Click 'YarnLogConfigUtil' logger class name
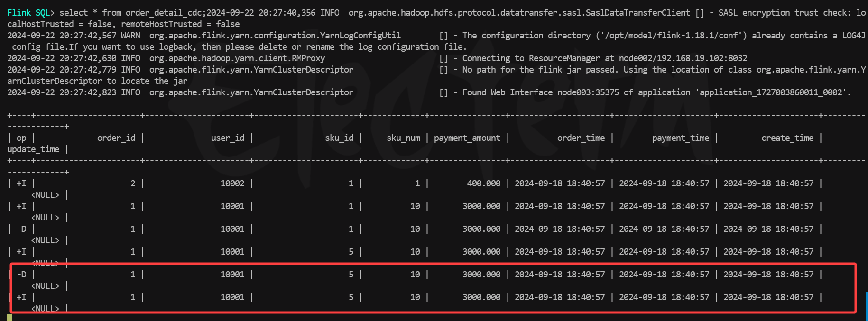 pos(360,36)
